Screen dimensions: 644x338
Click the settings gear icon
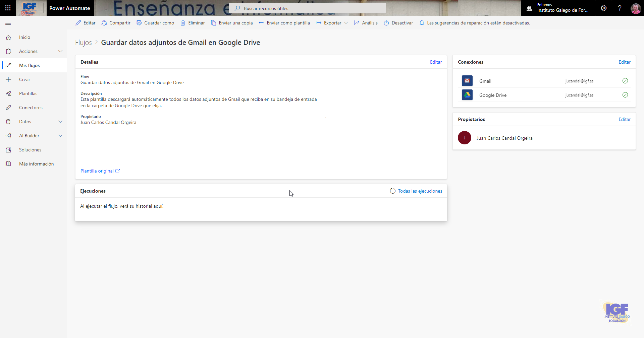tap(604, 8)
